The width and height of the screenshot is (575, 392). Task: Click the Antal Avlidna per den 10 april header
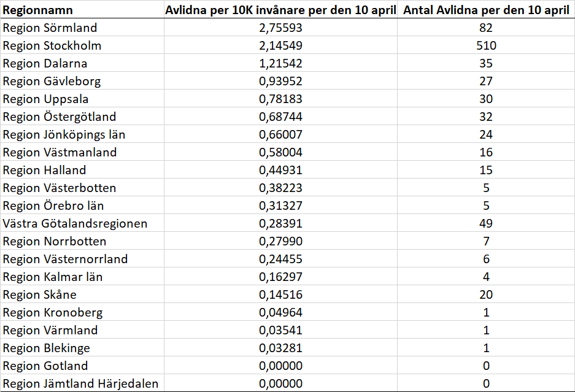[487, 10]
